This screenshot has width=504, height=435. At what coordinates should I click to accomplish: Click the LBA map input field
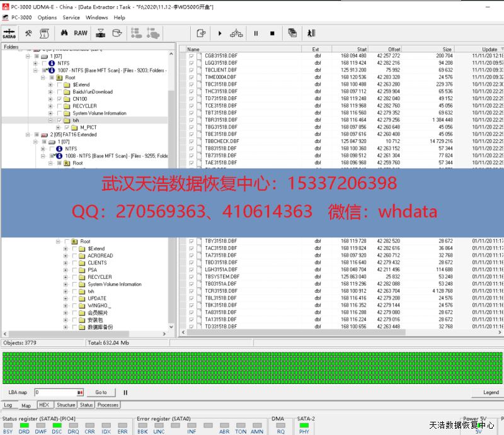(55, 392)
